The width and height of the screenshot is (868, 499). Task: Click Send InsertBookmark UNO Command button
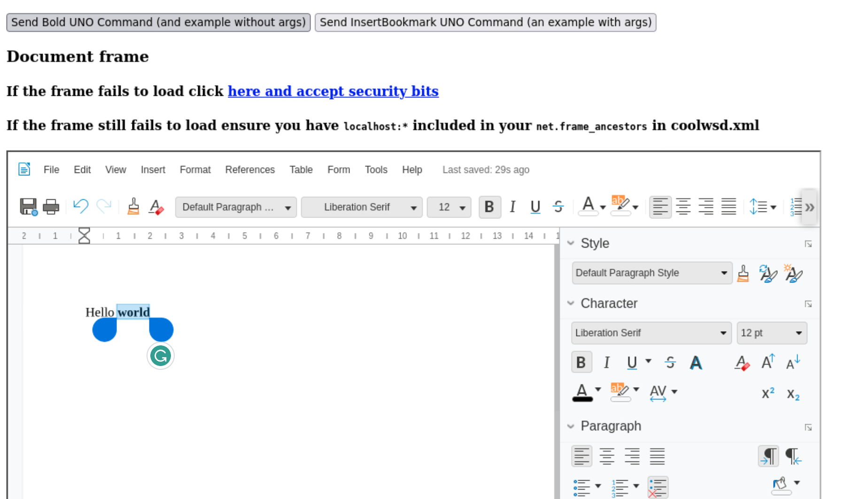pos(486,22)
